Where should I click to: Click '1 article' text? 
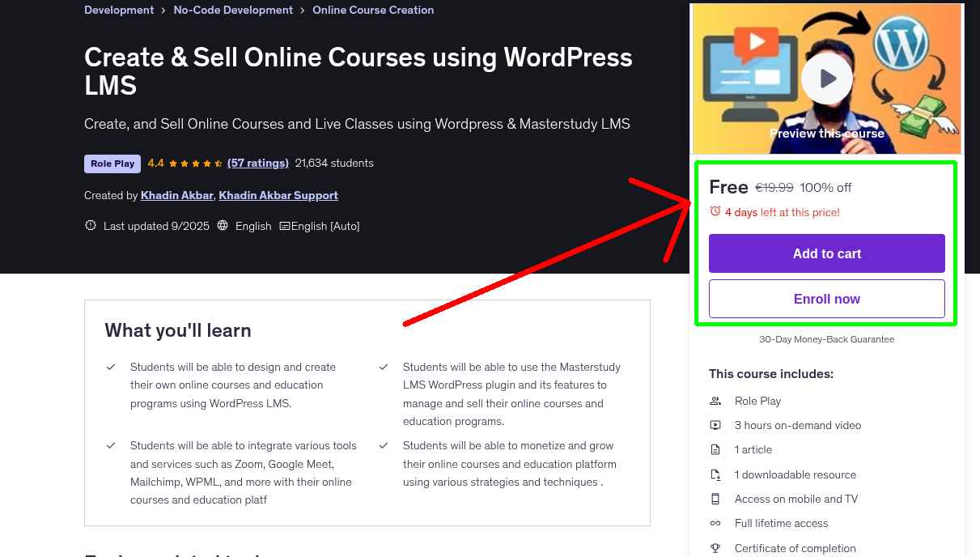click(753, 449)
